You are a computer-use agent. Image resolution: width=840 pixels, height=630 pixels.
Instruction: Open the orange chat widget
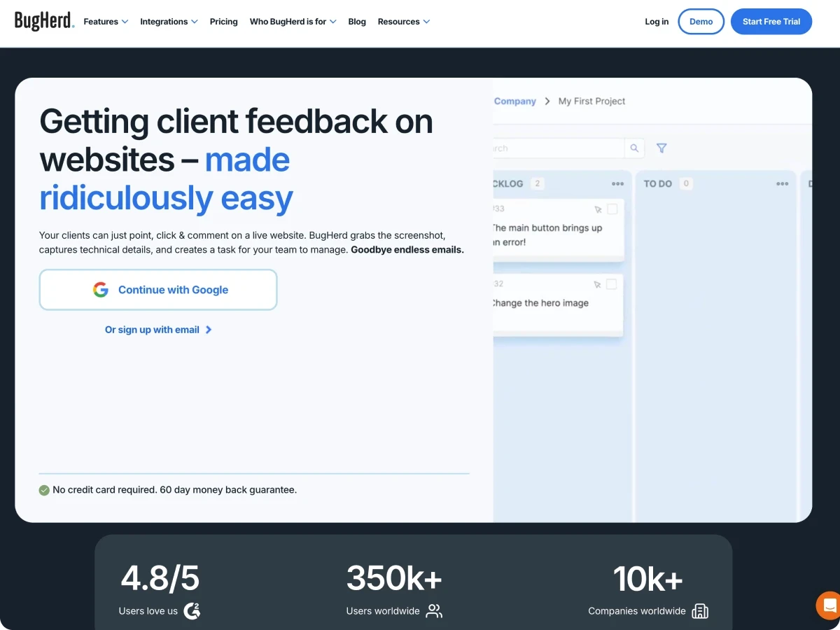tap(829, 605)
